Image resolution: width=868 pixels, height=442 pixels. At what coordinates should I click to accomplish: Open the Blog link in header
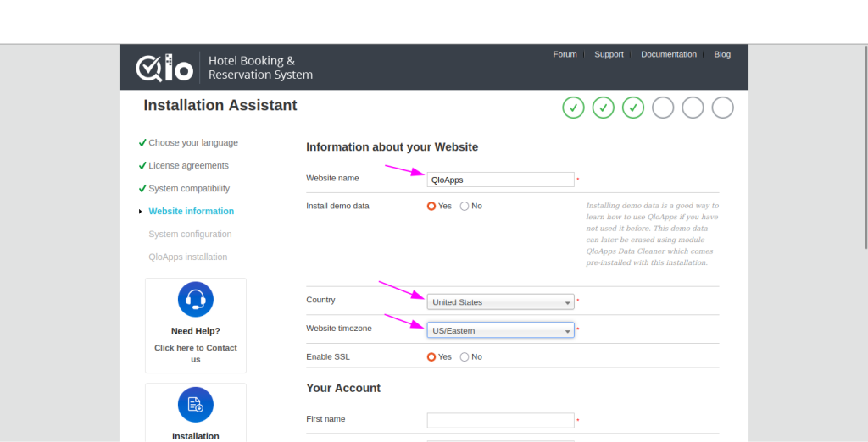pyautogui.click(x=722, y=54)
